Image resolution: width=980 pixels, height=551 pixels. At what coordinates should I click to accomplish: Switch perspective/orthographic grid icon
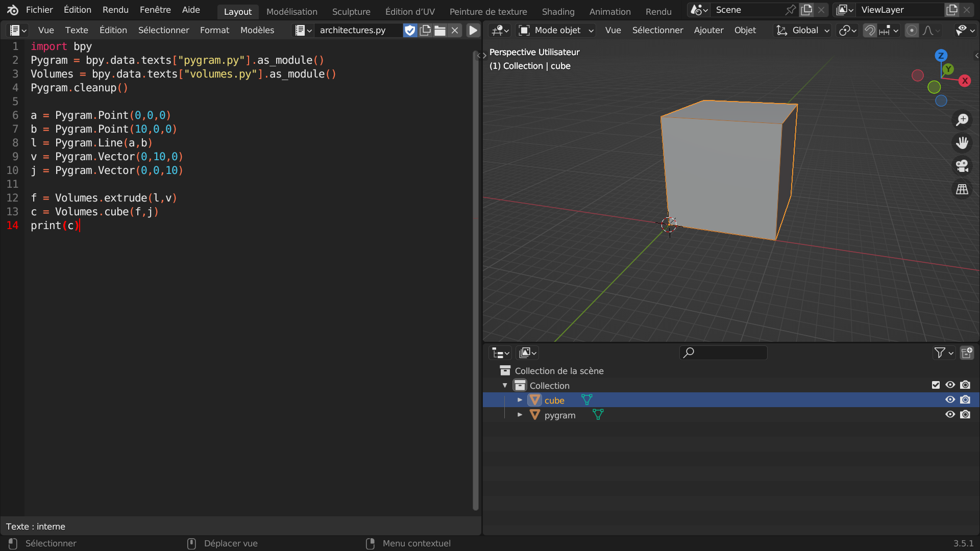962,189
